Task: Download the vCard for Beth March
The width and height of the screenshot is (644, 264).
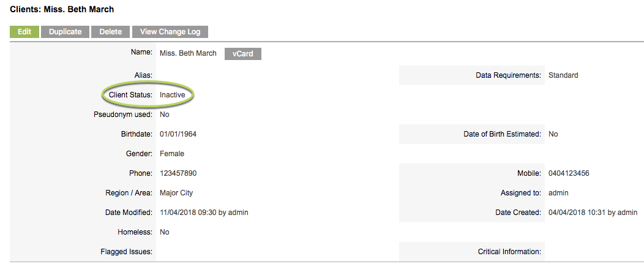Action: (243, 54)
